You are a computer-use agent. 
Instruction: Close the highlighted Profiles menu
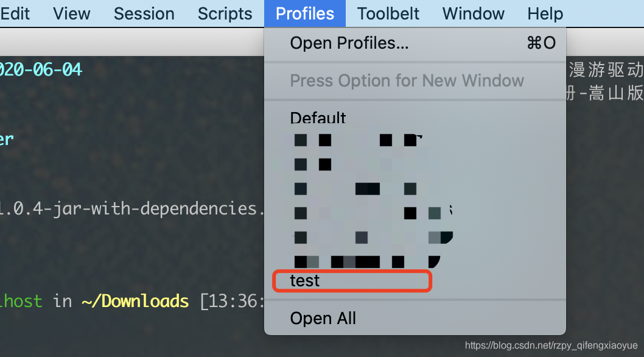tap(305, 13)
